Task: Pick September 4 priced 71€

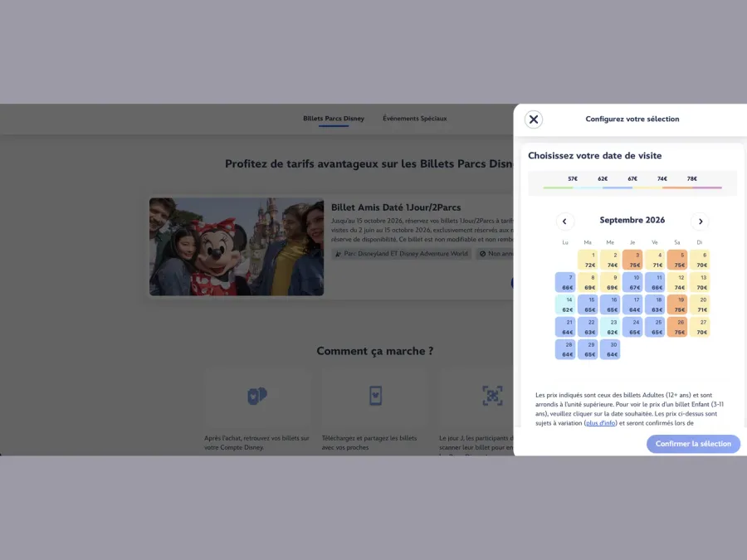Action: coord(655,260)
